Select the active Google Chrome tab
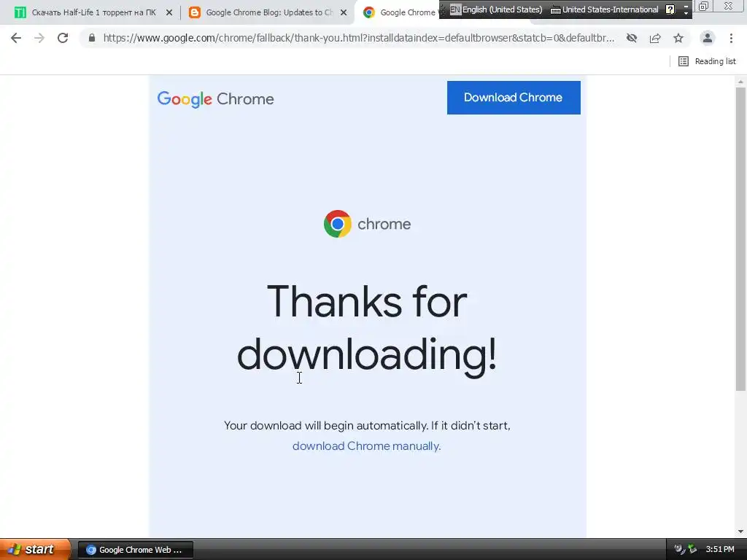This screenshot has height=560, width=747. pos(399,12)
